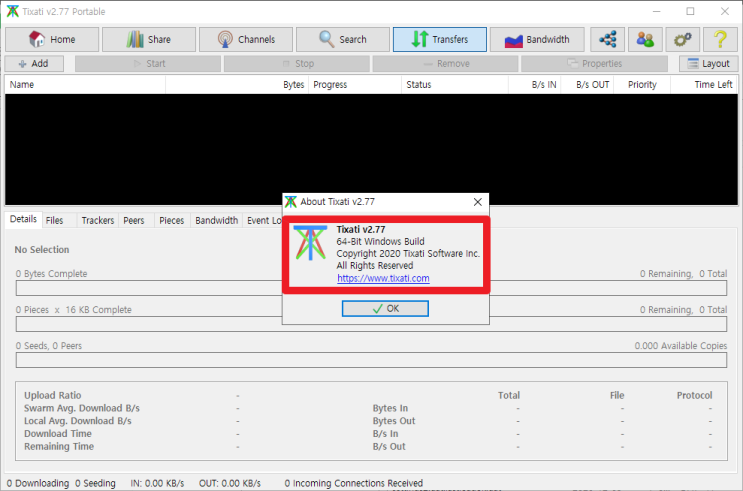Go to the Channels view
This screenshot has height=491, width=743.
tap(245, 40)
